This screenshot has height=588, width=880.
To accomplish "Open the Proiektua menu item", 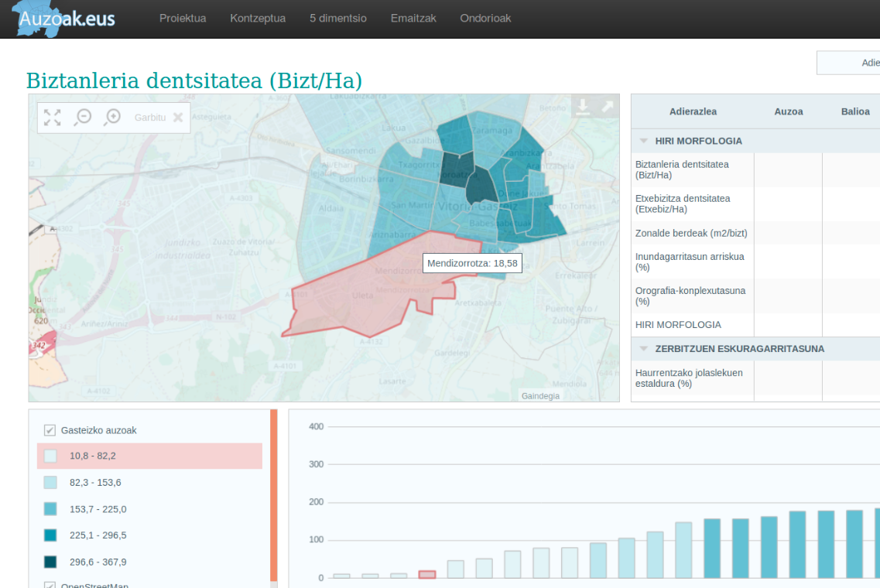I will 183,19.
